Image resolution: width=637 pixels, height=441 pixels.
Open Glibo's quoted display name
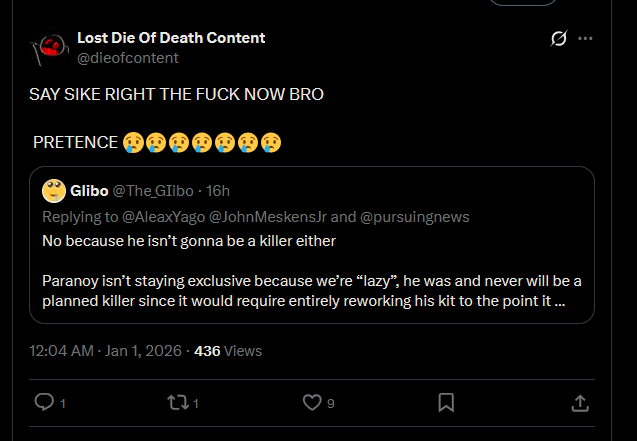click(89, 191)
